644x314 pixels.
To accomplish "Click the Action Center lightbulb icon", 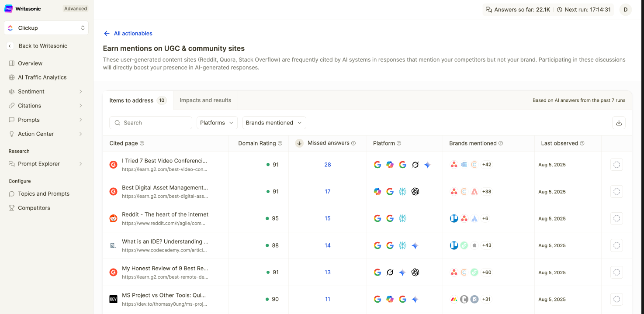I will pos(12,134).
